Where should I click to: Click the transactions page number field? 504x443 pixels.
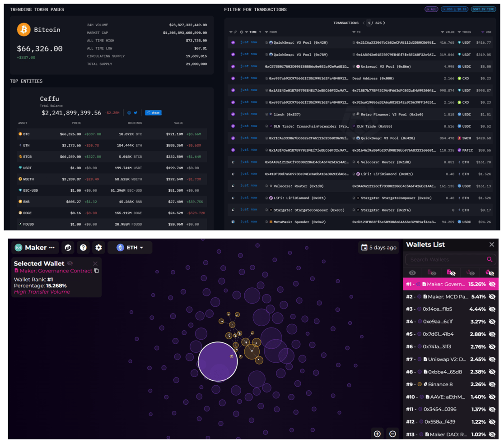point(369,23)
